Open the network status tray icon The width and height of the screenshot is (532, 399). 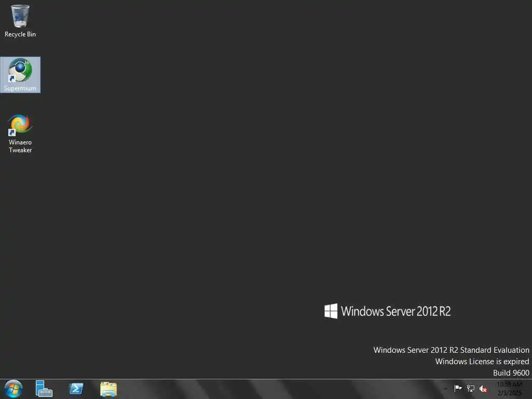pyautogui.click(x=471, y=389)
